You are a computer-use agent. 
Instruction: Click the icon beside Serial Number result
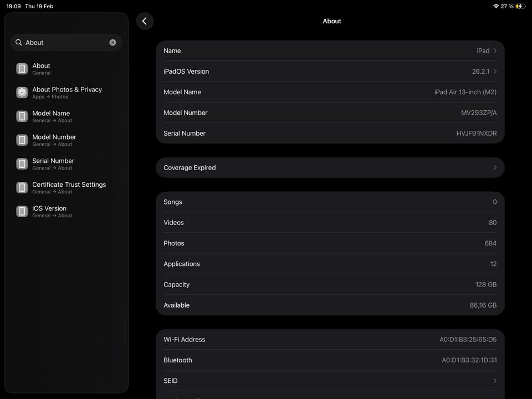pos(22,164)
